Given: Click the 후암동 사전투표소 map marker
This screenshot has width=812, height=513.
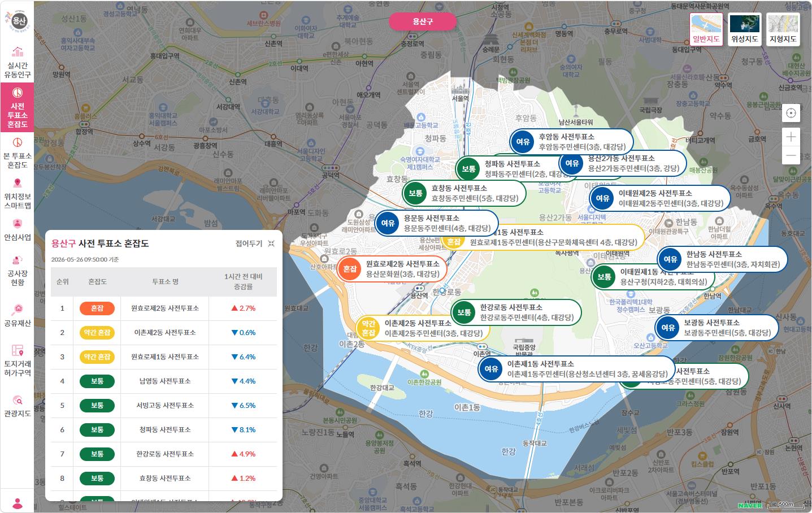Looking at the screenshot, I should tap(571, 142).
